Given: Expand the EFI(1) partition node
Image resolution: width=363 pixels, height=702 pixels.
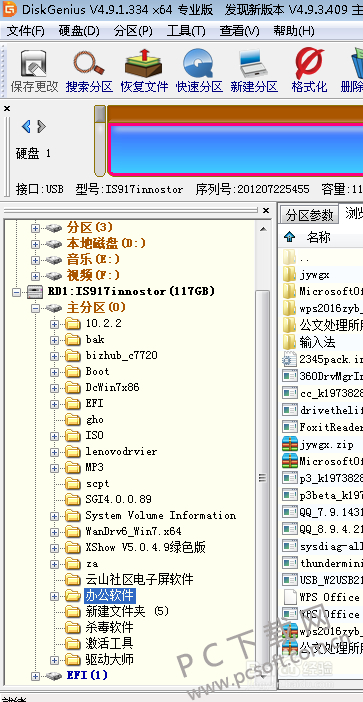Looking at the screenshot, I should (x=35, y=676).
